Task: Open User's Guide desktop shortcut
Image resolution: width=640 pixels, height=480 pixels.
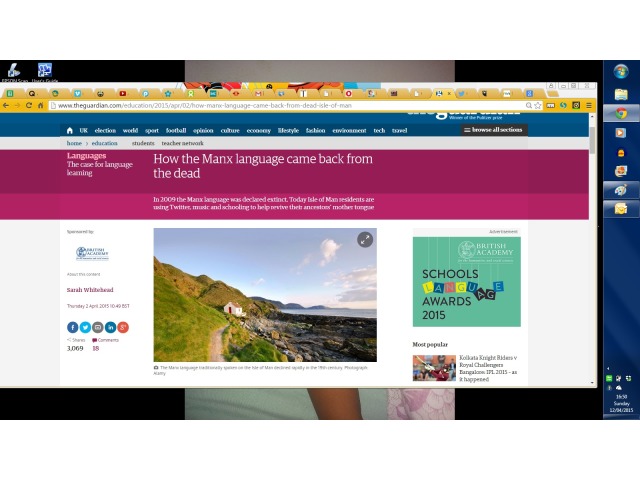Action: pyautogui.click(x=44, y=72)
